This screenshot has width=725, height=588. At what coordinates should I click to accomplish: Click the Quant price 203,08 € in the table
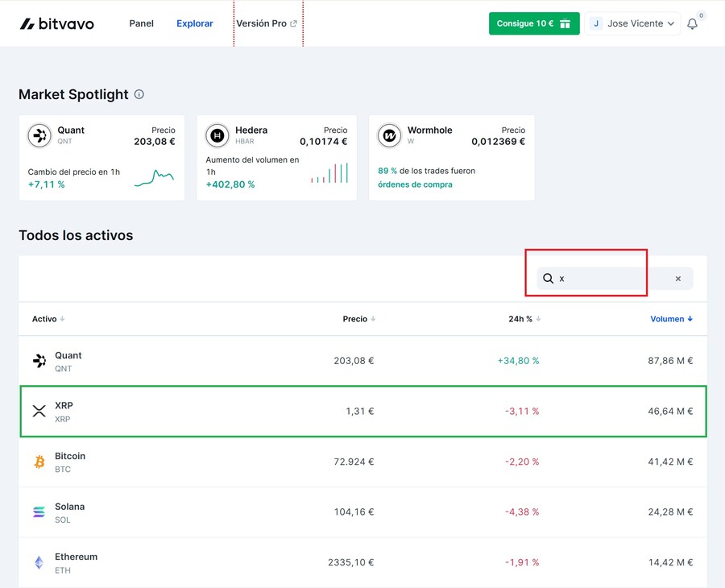pyautogui.click(x=354, y=361)
